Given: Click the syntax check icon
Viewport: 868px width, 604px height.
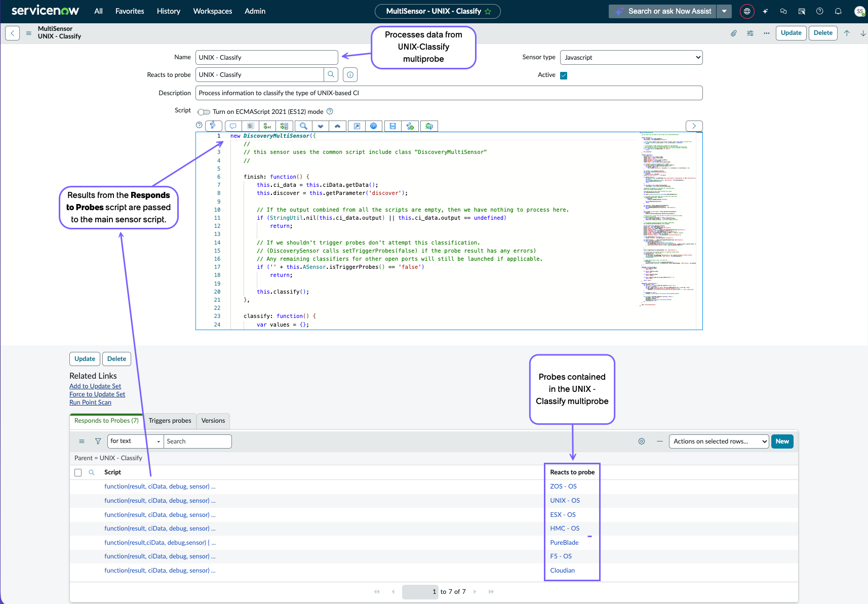Looking at the screenshot, I should (x=410, y=126).
